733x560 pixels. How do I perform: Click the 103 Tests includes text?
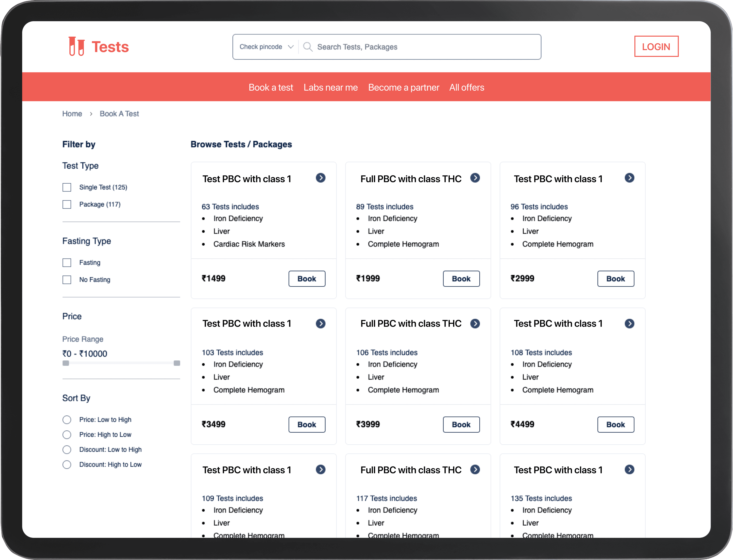(232, 353)
